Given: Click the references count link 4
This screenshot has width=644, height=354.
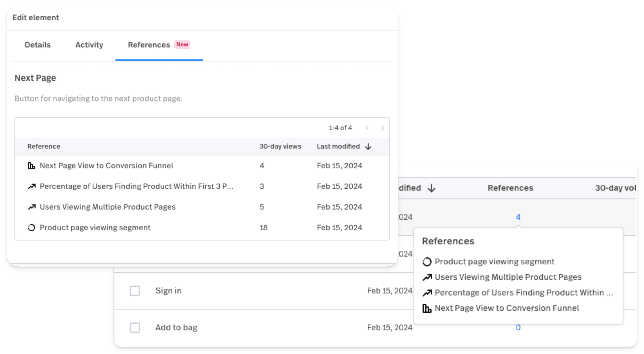Looking at the screenshot, I should click(518, 217).
